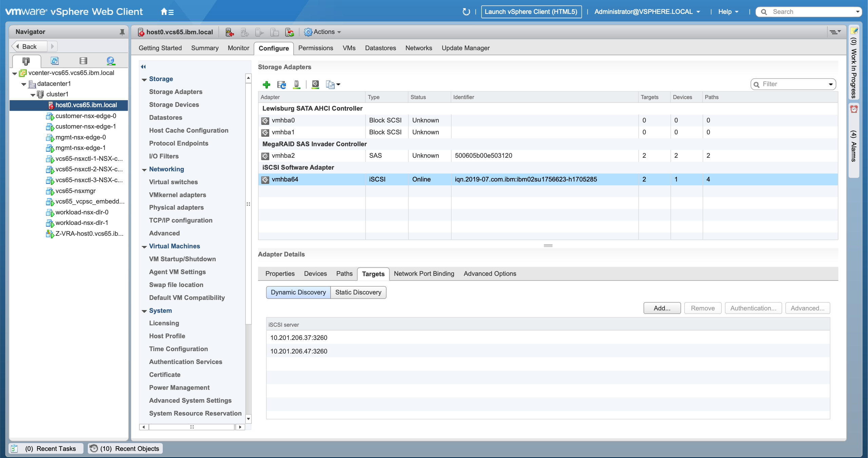Click fifth host toolbar icon before Actions
The height and width of the screenshot is (458, 868).
(290, 32)
